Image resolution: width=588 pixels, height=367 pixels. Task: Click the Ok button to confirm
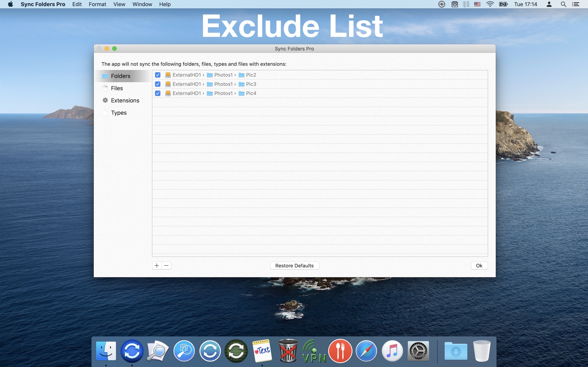pos(479,265)
